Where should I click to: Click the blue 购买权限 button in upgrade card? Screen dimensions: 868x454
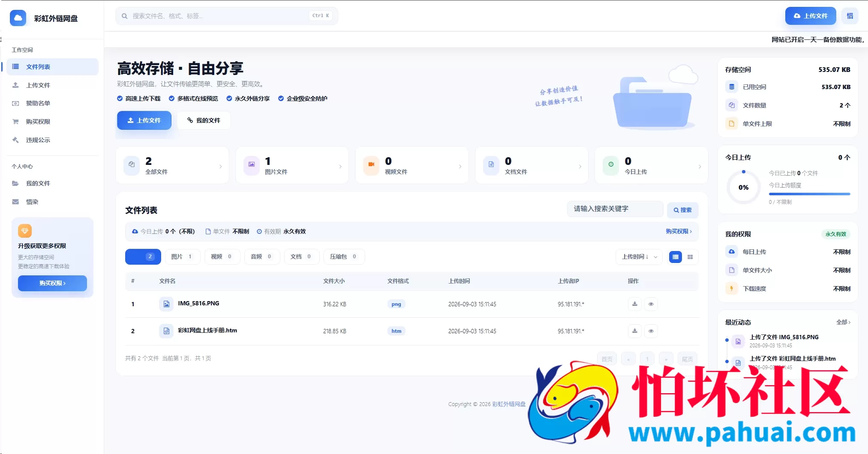[x=52, y=283]
